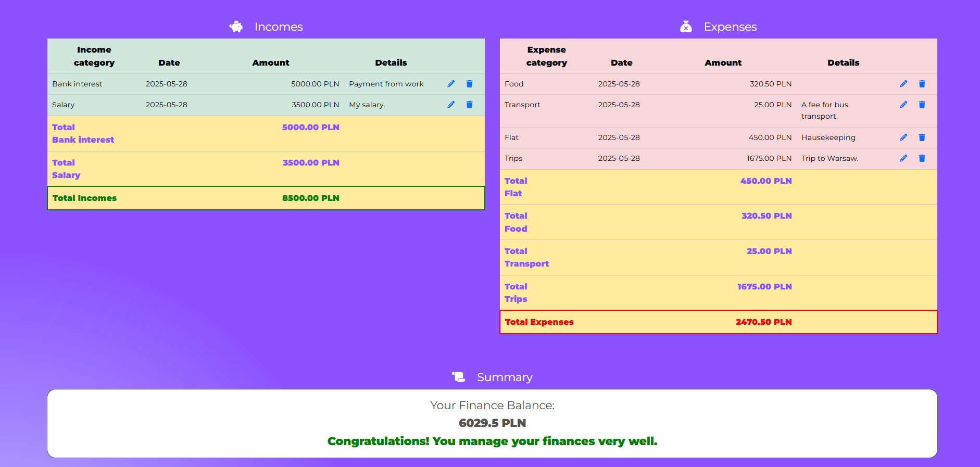This screenshot has width=980, height=467.
Task: Remove the Trips expense entry
Action: 922,158
